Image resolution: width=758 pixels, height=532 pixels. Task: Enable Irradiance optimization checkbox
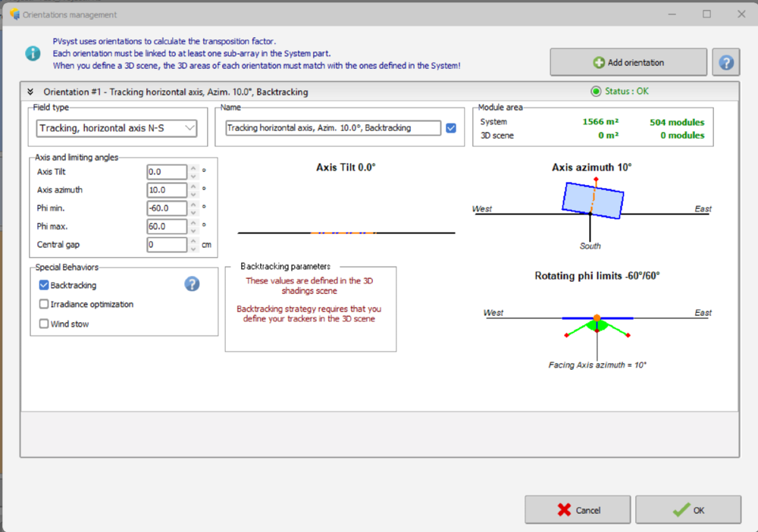point(44,305)
